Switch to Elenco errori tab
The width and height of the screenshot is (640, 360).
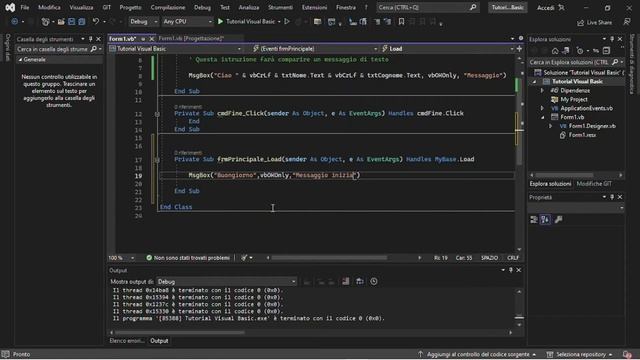tap(127, 341)
